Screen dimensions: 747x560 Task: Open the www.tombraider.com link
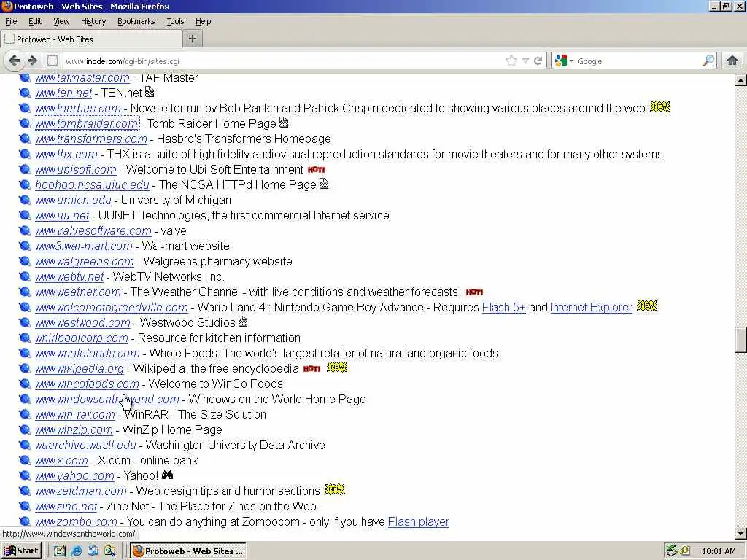point(86,123)
